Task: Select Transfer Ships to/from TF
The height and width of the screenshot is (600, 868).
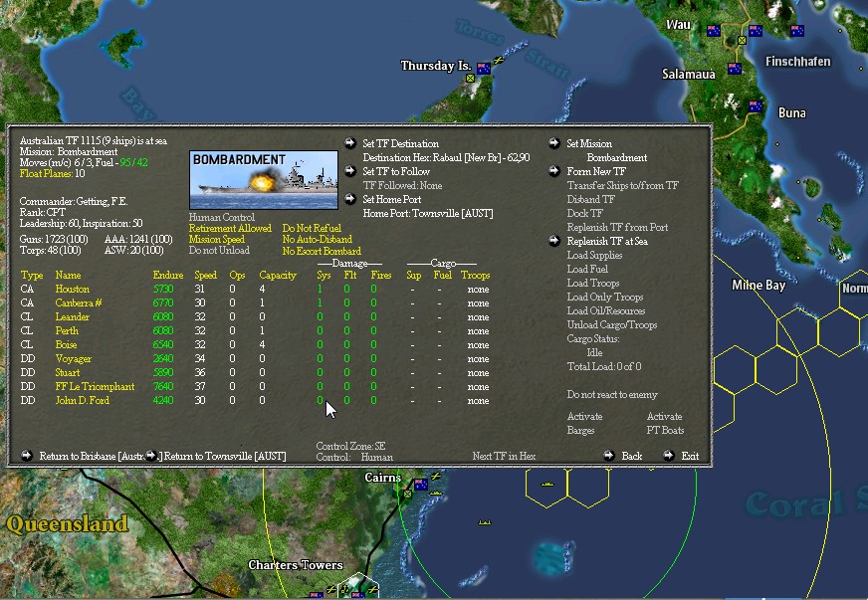Action: [x=622, y=185]
